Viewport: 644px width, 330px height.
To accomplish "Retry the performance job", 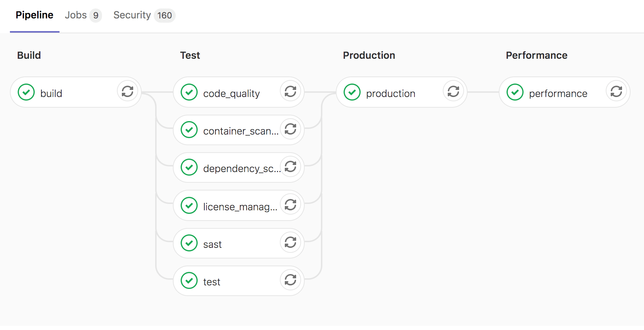I will click(616, 91).
